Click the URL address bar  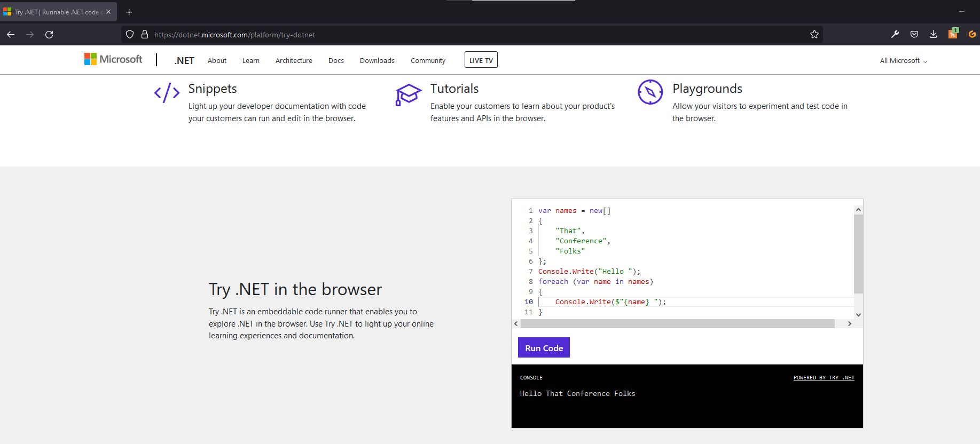click(473, 35)
